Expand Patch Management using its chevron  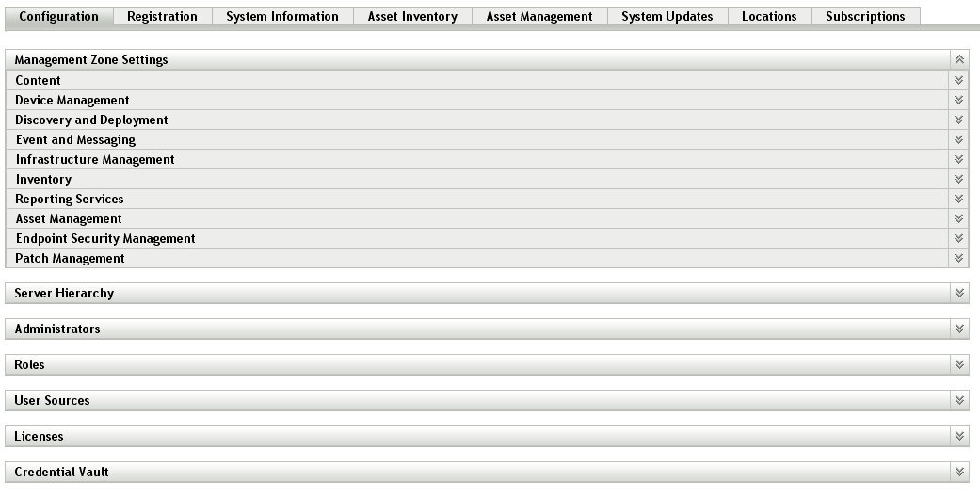(958, 259)
